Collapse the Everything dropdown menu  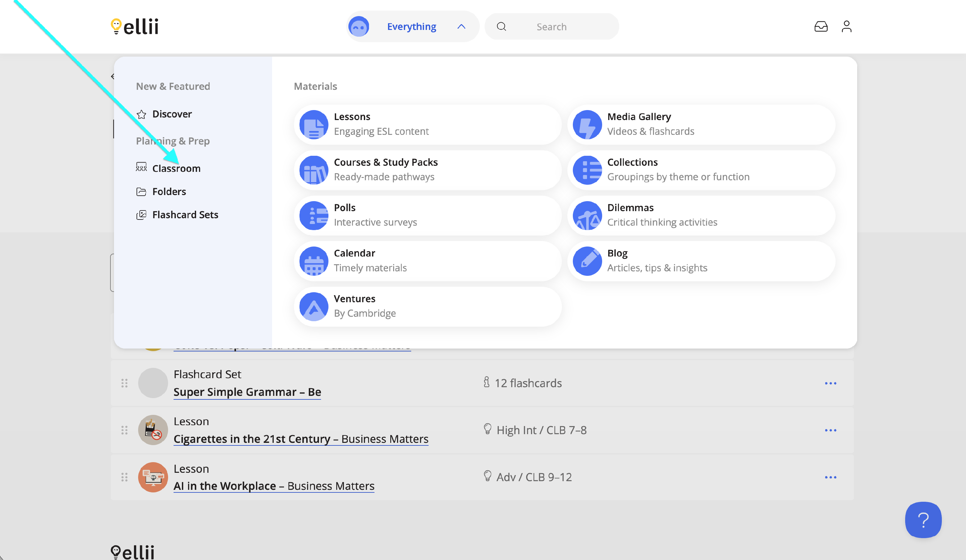pyautogui.click(x=461, y=26)
